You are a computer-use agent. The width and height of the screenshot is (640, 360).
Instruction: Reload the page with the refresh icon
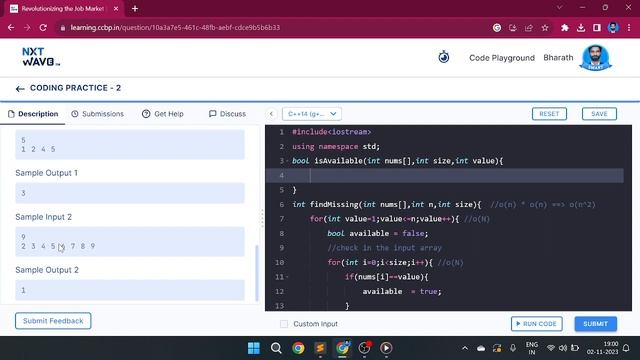(x=43, y=27)
